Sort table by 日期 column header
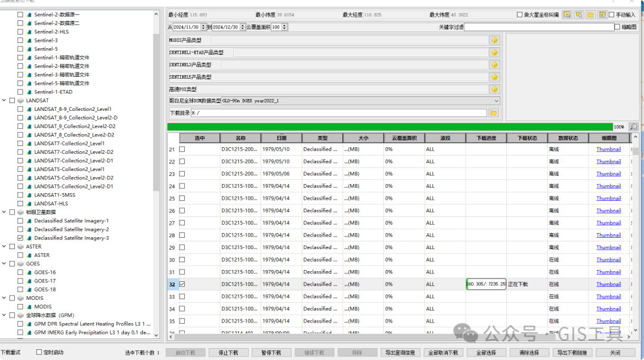Screen dimensions: 644x360 tap(281, 138)
